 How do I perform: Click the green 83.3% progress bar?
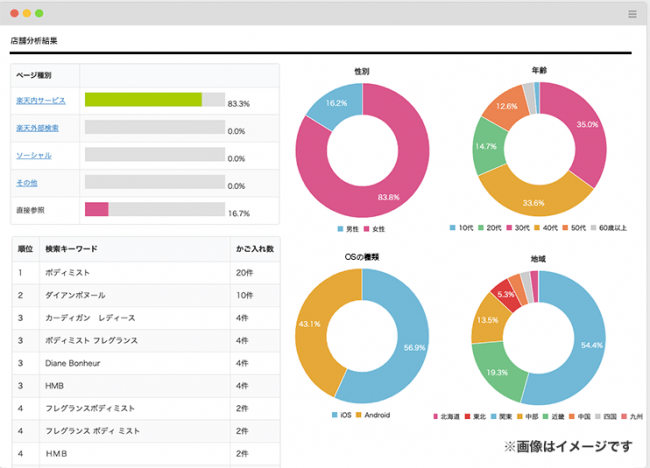(x=143, y=100)
